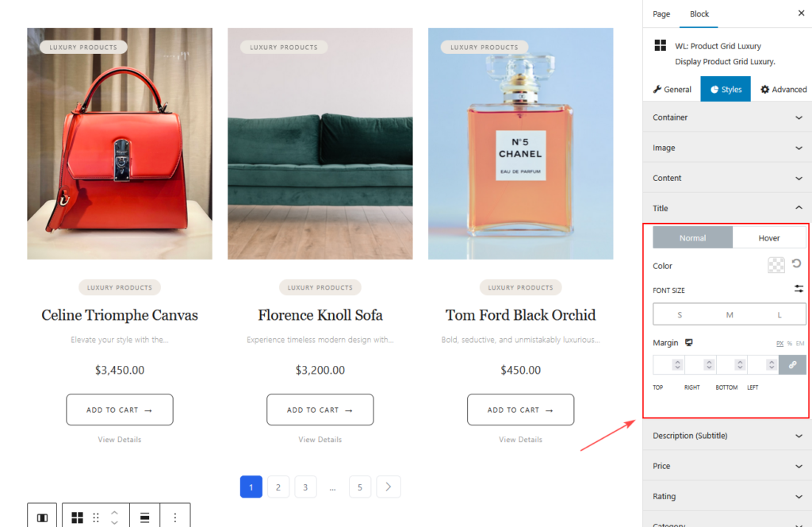Click the parent block selector icon

(42, 517)
